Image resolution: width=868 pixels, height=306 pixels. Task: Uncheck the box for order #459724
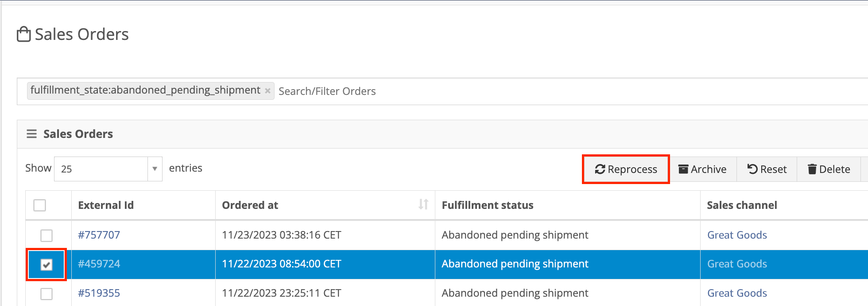coord(46,264)
